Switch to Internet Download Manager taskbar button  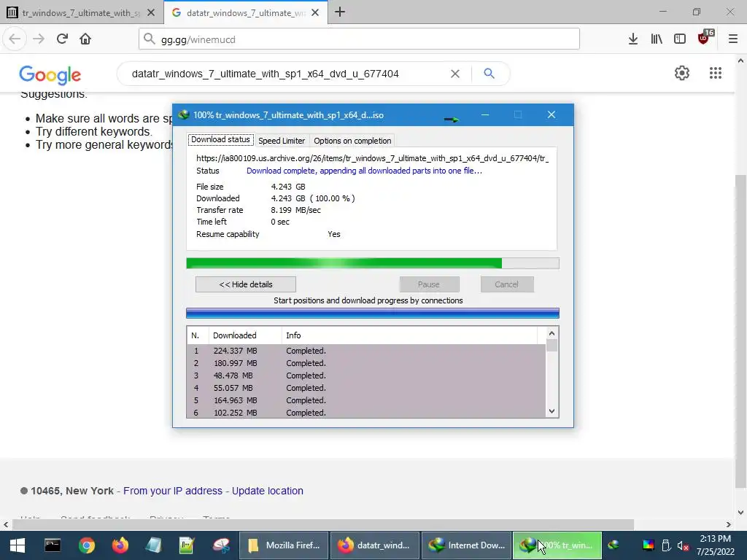[466, 545]
